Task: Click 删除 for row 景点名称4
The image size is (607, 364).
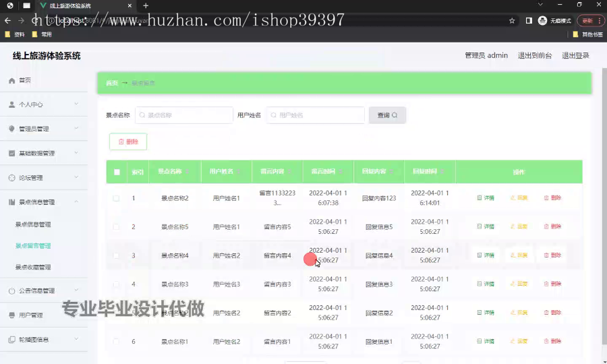Action: tap(552, 255)
